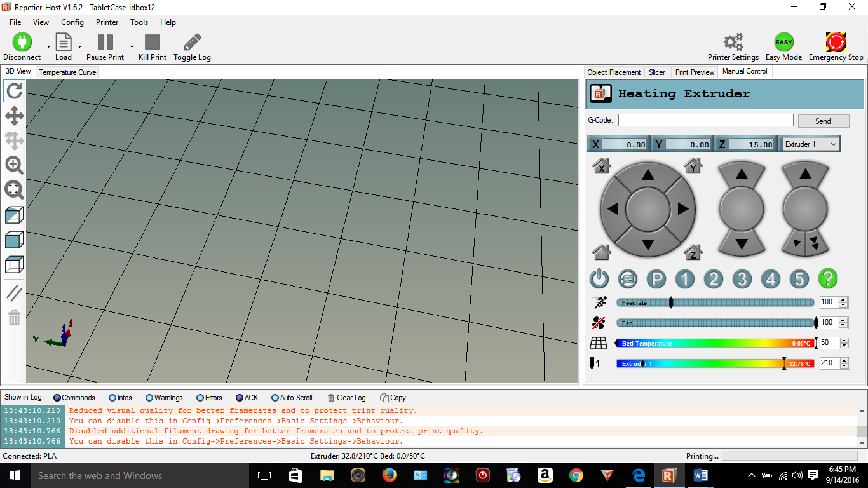Viewport: 868px width, 488px height.
Task: Click the Home X axis icon
Action: (601, 166)
